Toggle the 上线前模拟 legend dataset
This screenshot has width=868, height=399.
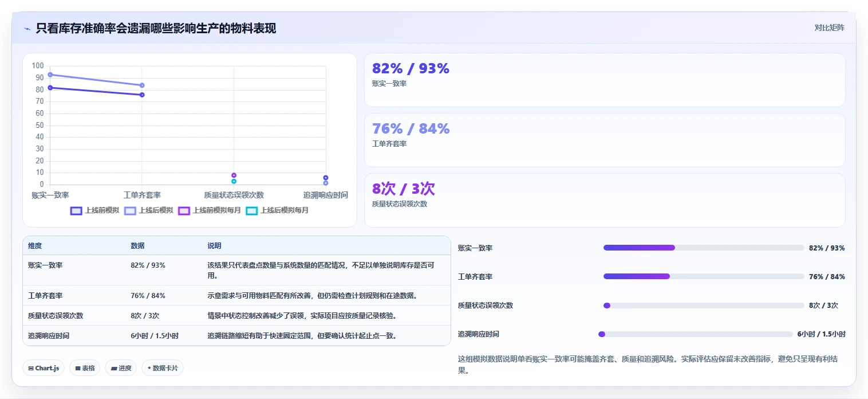(94, 210)
